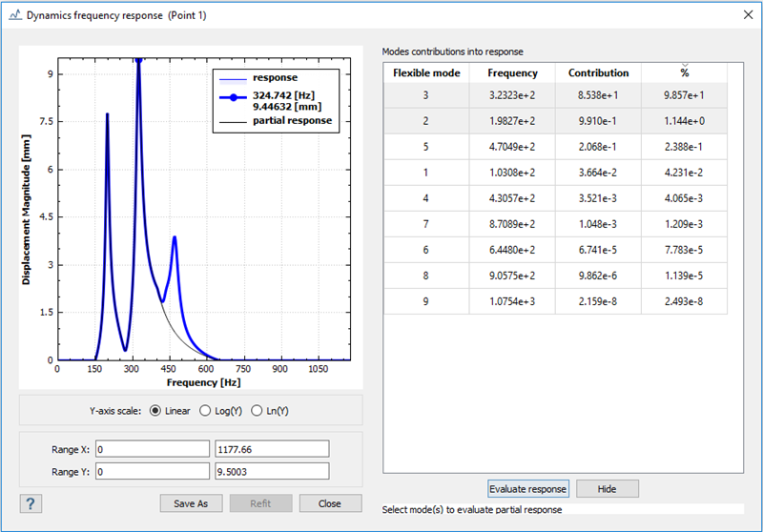Edit Range X maximum value 1177.66
This screenshot has width=763, height=532.
(x=270, y=449)
